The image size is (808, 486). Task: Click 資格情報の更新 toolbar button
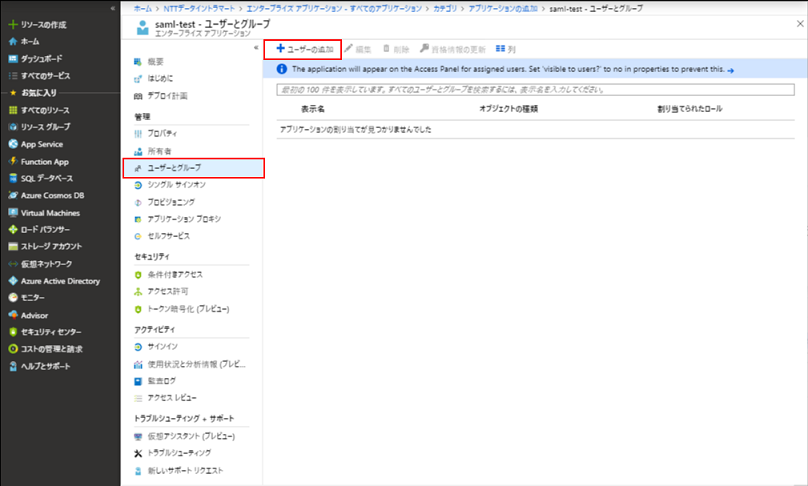tap(452, 49)
